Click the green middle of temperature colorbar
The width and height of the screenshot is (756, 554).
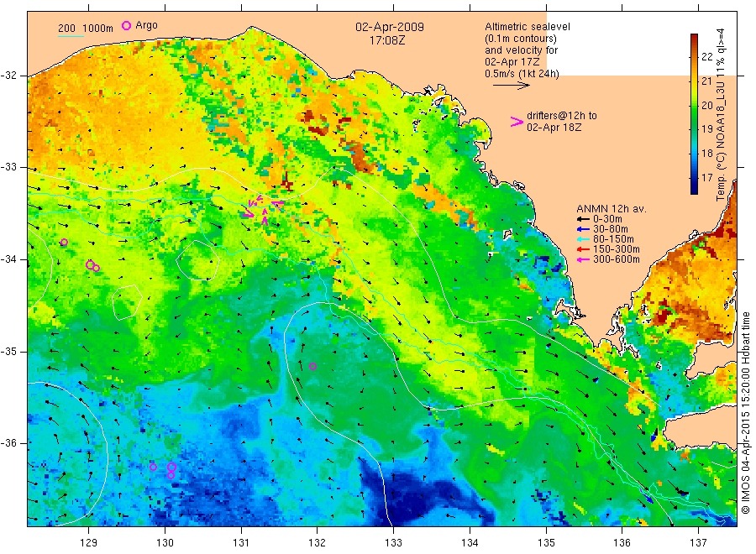coord(694,114)
